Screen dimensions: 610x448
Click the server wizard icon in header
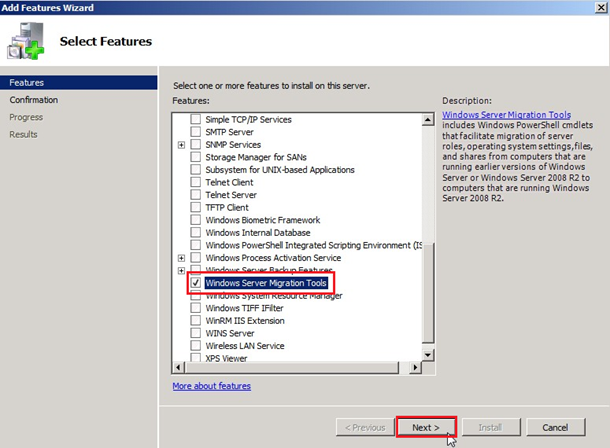point(26,41)
